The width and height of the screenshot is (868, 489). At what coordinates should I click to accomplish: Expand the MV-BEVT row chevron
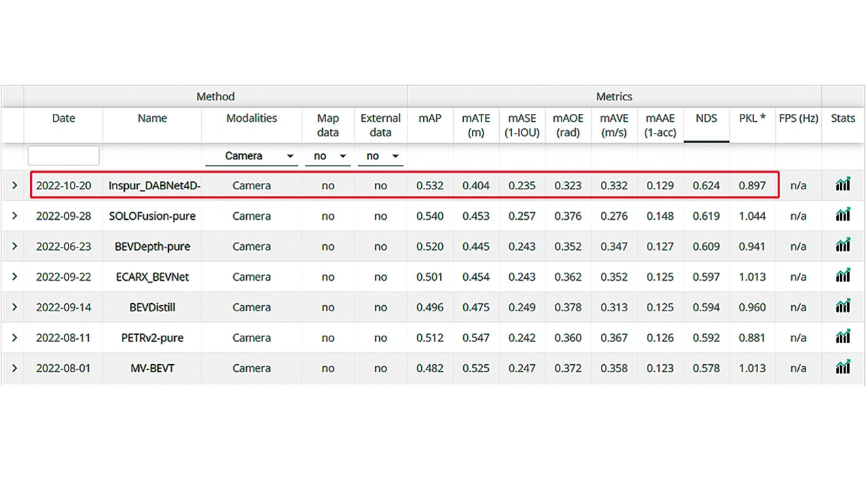[14, 368]
